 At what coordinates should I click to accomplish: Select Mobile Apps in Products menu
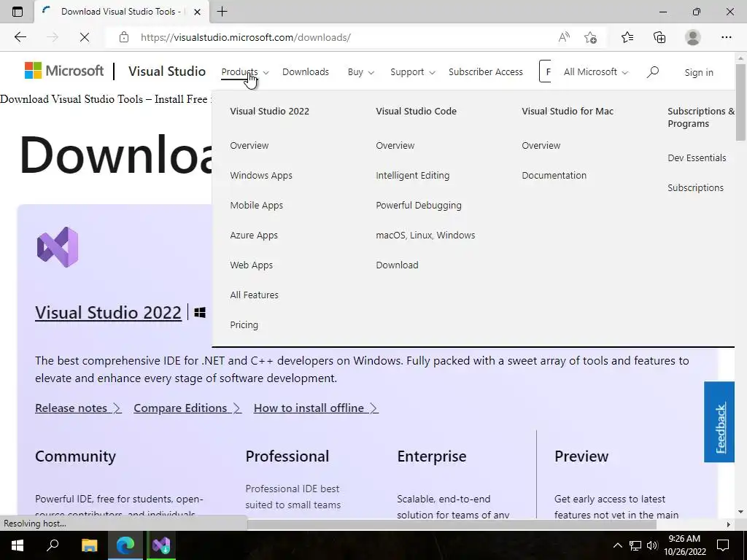point(256,205)
